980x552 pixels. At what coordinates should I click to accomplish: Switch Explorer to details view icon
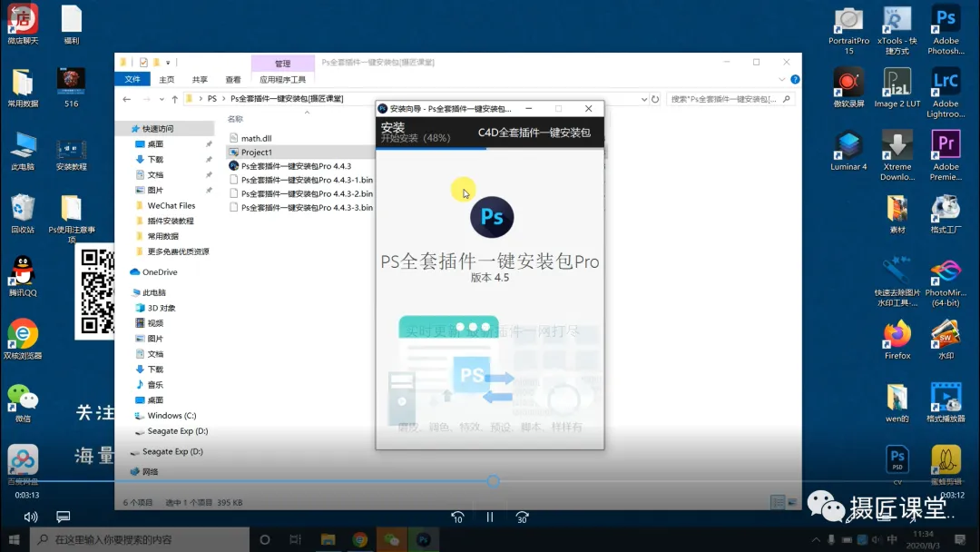tap(778, 502)
